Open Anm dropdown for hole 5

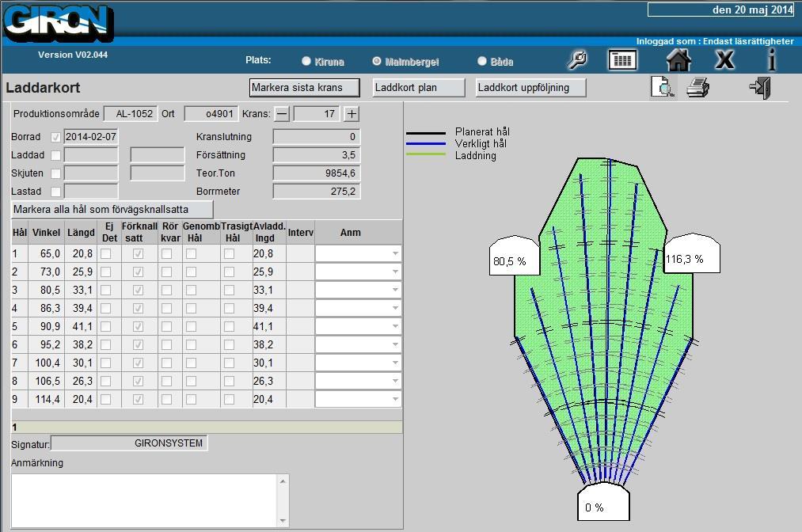click(395, 326)
